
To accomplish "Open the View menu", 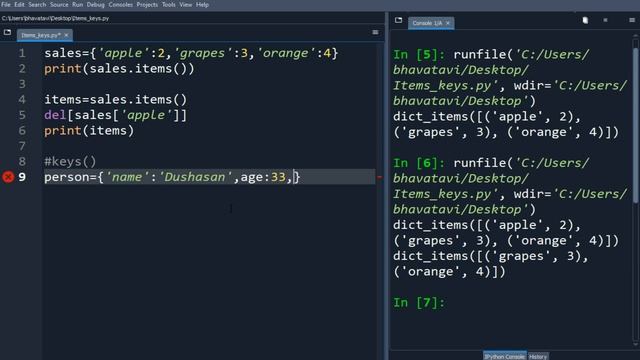I will [x=186, y=4].
